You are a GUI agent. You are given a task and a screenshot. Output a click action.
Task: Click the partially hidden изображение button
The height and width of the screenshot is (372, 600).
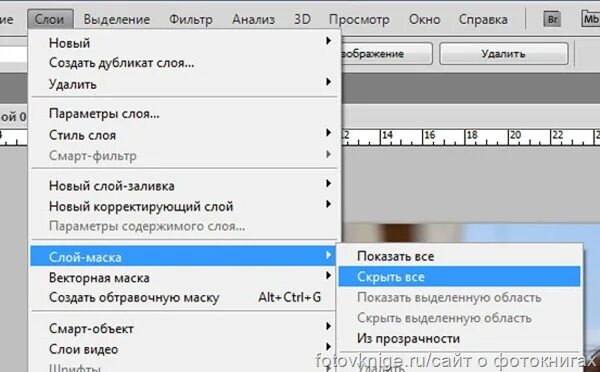point(386,54)
